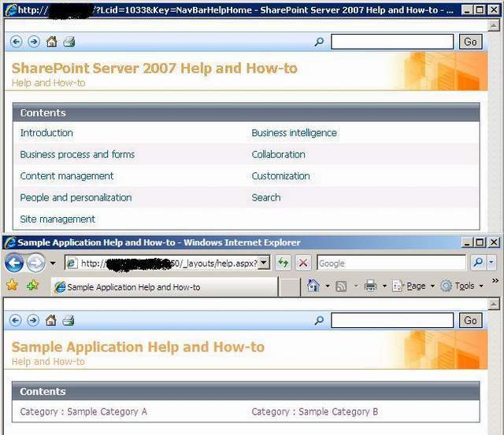Click the back arrow in SharePoint Server help window
Screen dimensions: 504x435
[x=16, y=42]
